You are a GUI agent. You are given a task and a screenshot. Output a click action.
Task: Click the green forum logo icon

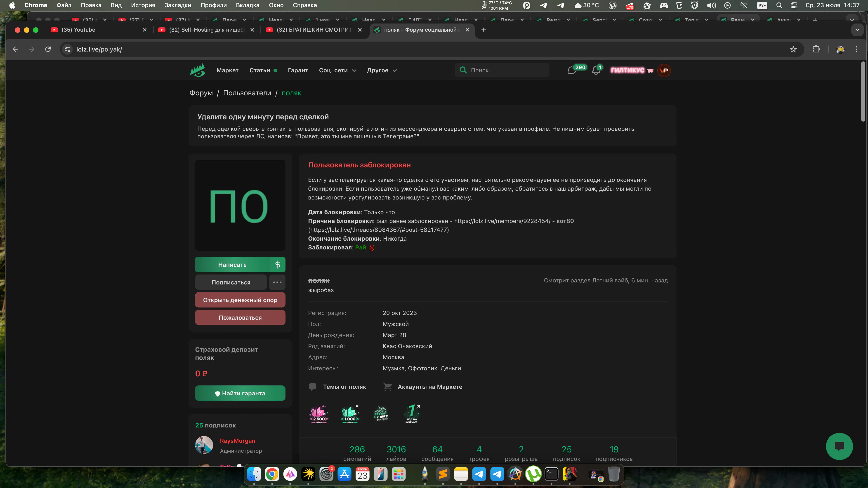point(198,70)
